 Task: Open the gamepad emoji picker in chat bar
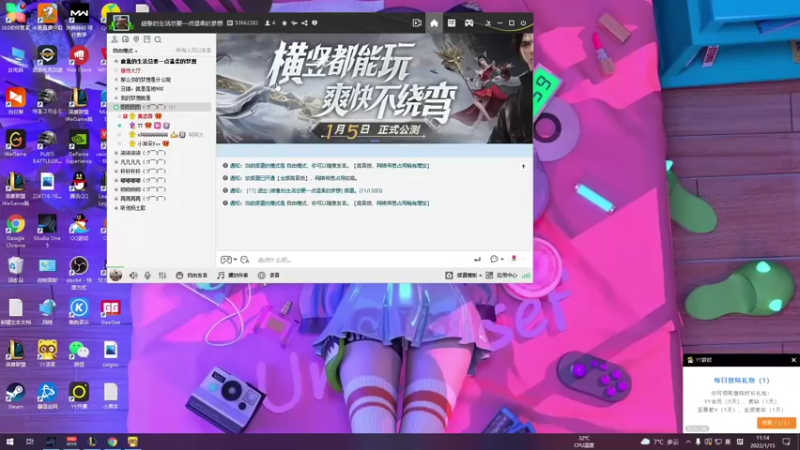point(226,260)
